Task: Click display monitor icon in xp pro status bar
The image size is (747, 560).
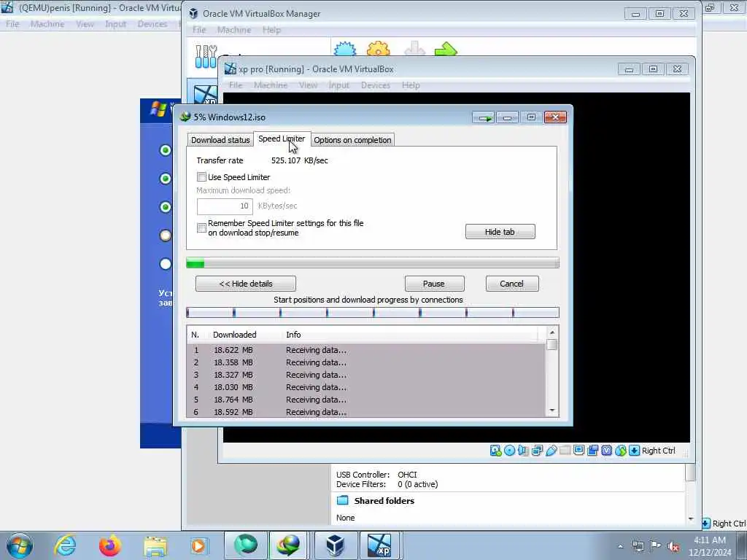Action: [x=578, y=451]
